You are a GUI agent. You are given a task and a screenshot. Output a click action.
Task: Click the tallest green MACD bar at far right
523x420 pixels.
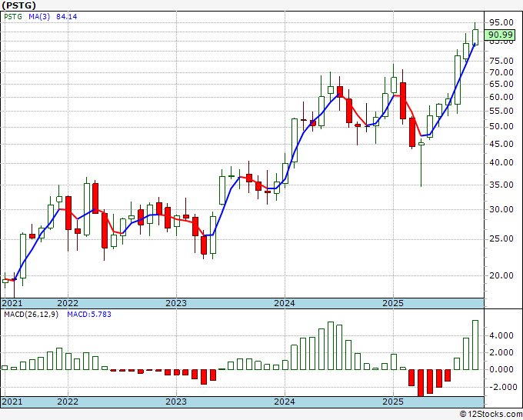(x=475, y=345)
